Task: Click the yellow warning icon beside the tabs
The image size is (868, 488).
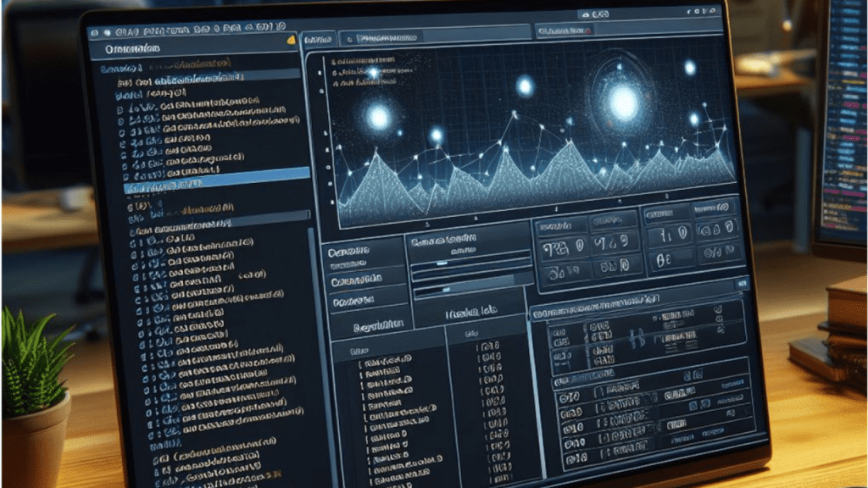Action: pos(292,41)
